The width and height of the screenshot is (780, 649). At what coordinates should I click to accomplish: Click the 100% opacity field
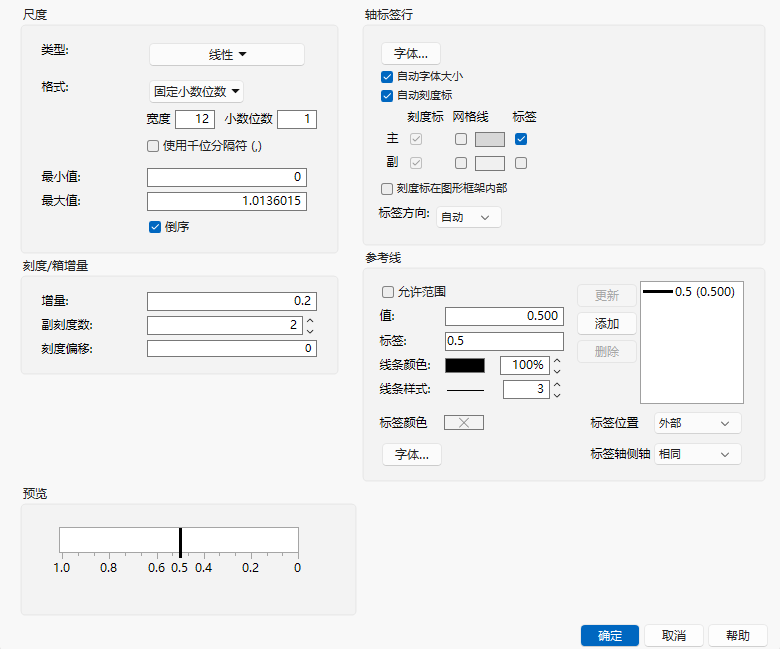[525, 366]
